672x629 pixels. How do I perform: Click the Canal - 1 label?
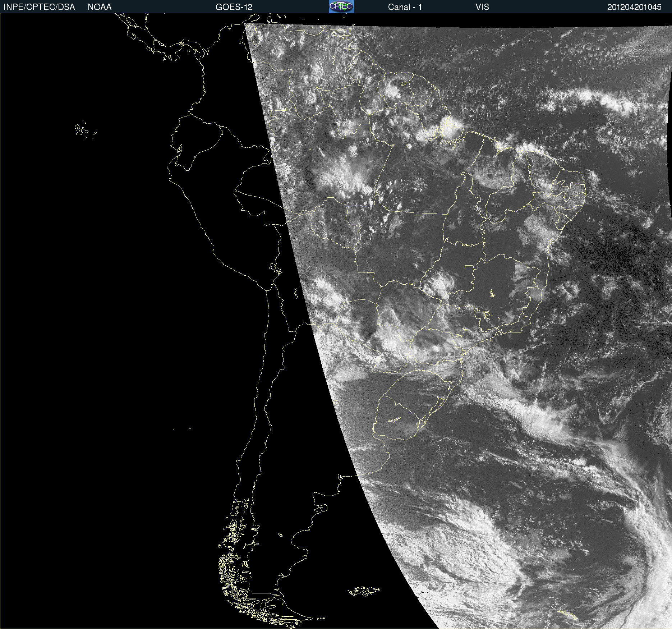(x=405, y=7)
